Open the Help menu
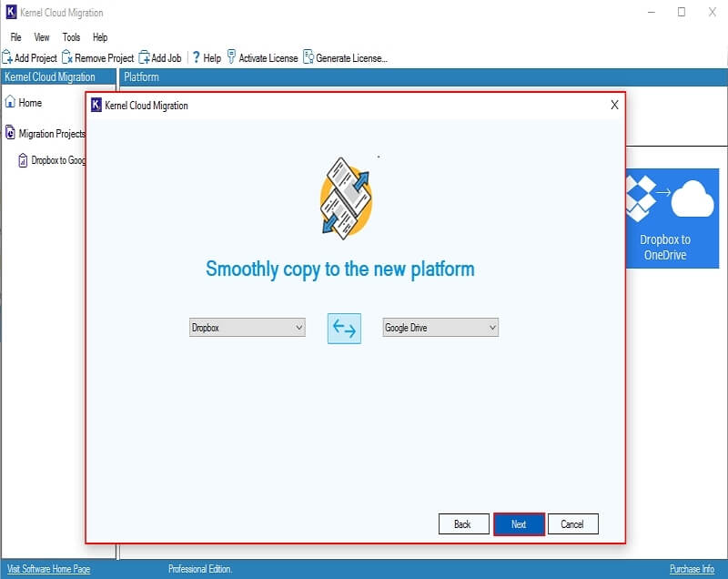 pyautogui.click(x=100, y=37)
